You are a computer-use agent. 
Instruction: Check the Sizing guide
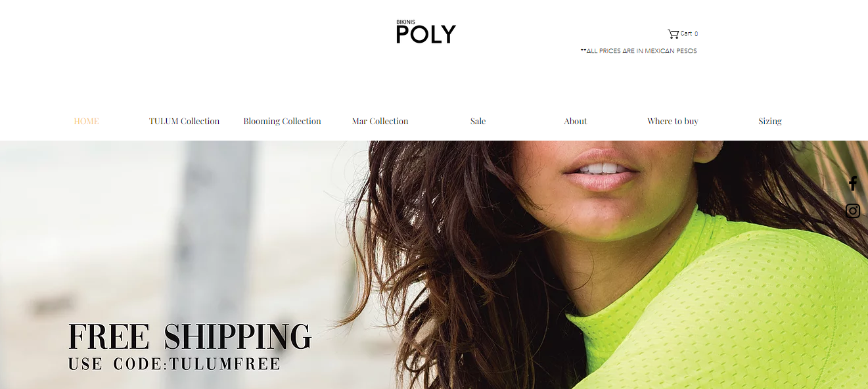pyautogui.click(x=769, y=121)
